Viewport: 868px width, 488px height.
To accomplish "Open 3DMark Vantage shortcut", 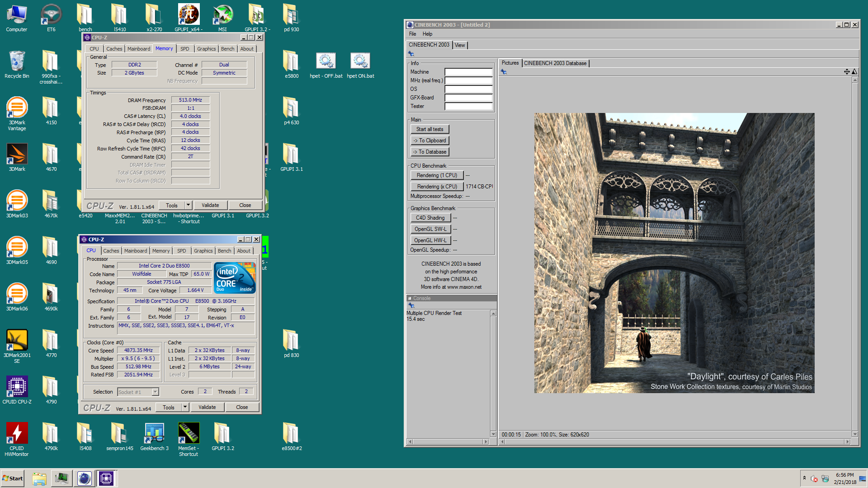I will click(x=17, y=114).
